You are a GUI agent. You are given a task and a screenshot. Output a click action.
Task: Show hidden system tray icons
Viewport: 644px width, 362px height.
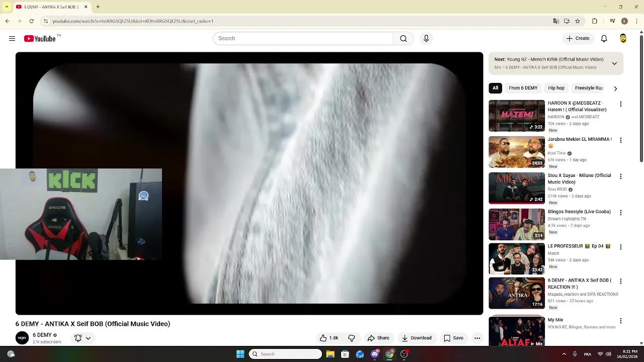pyautogui.click(x=564, y=354)
